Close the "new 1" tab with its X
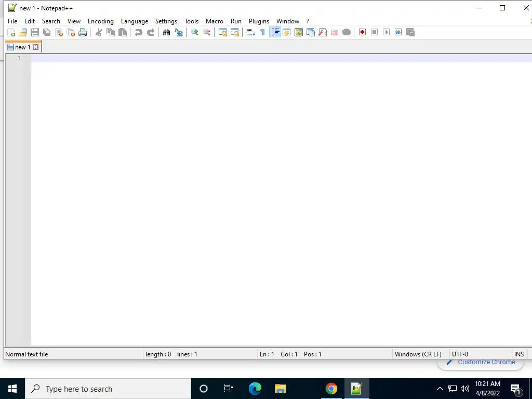This screenshot has width=532, height=399. click(x=36, y=47)
